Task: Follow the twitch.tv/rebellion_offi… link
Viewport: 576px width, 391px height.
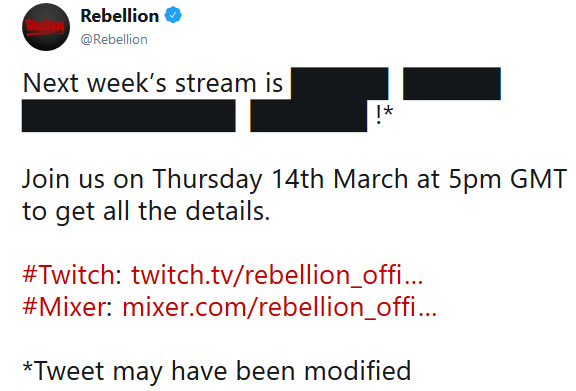Action: [x=277, y=275]
